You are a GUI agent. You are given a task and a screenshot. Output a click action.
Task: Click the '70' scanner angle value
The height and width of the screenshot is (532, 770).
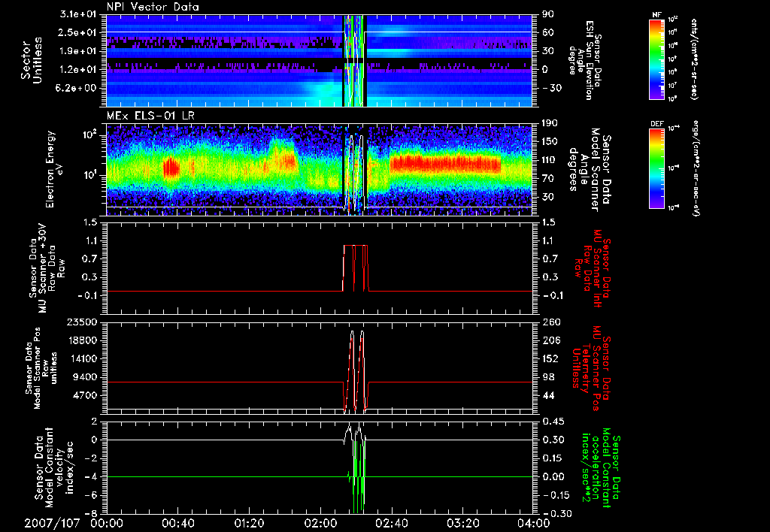tap(548, 179)
